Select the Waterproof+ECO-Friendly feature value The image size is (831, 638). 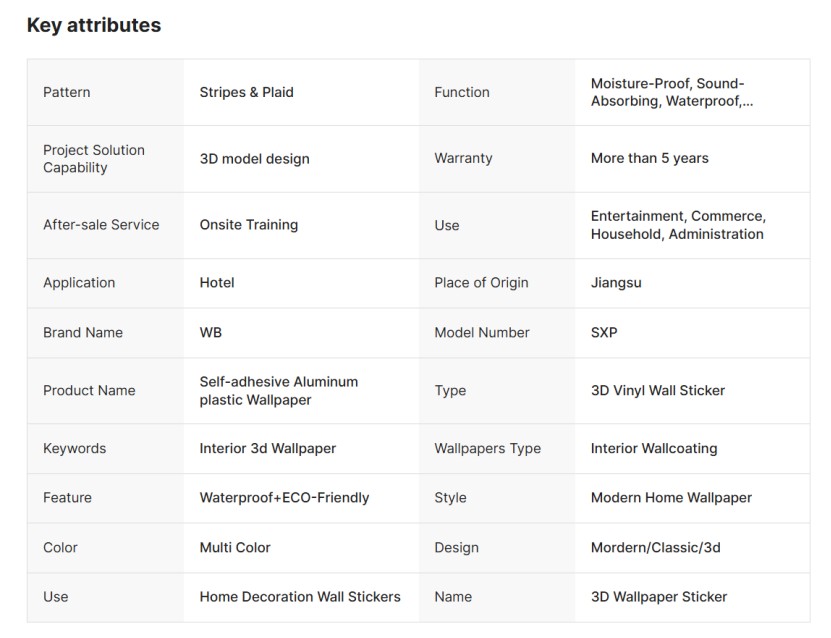[x=284, y=498]
